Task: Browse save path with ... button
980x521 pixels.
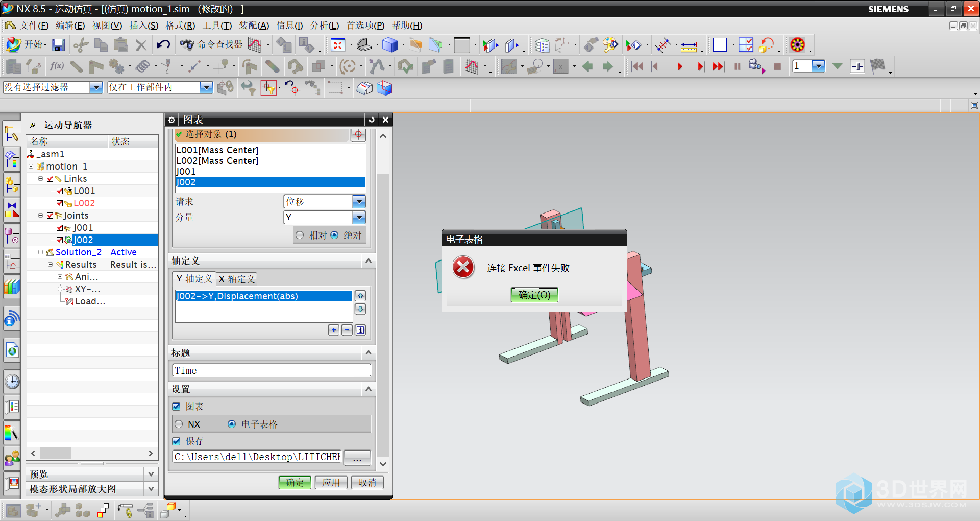Action: click(357, 458)
